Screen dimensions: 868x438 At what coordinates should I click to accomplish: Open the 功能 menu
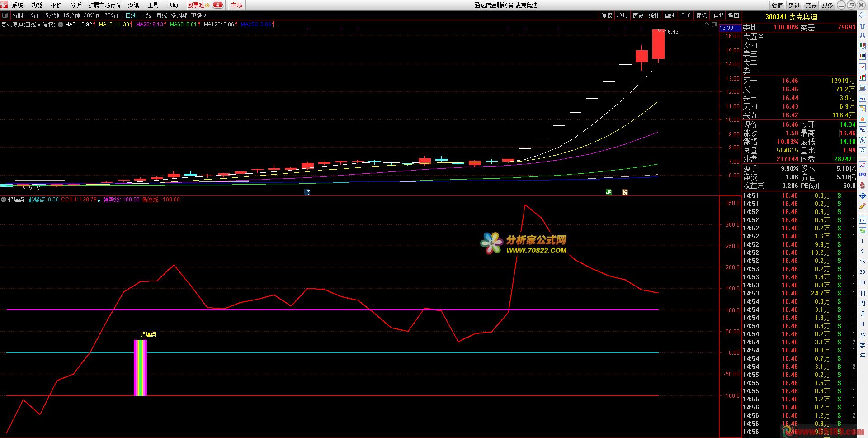(x=37, y=5)
